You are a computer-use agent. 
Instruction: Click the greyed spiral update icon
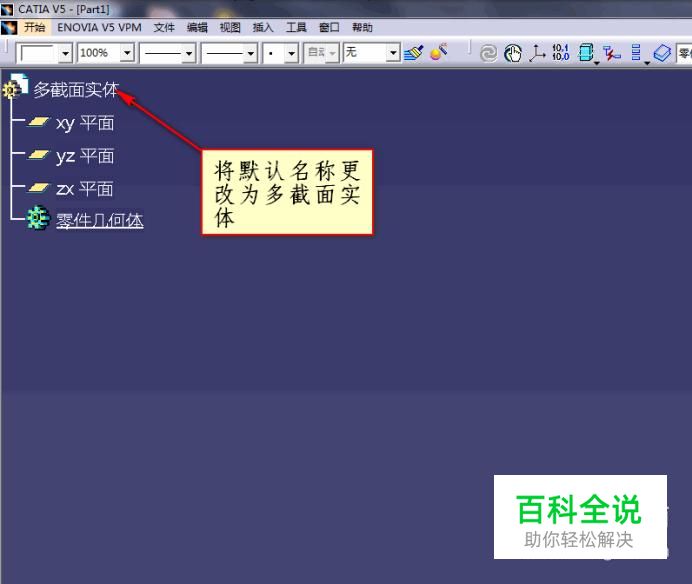tap(488, 53)
